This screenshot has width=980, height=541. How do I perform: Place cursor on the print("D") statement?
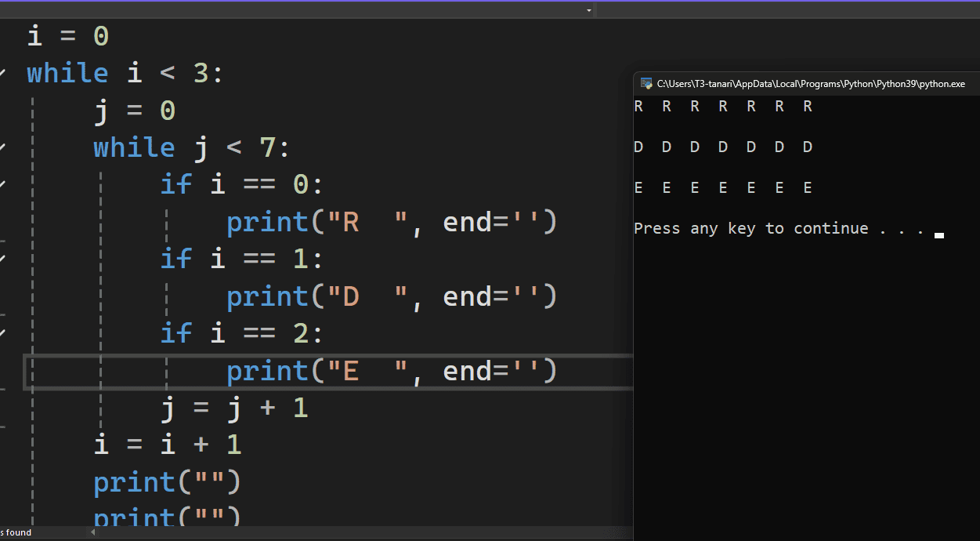pos(392,296)
